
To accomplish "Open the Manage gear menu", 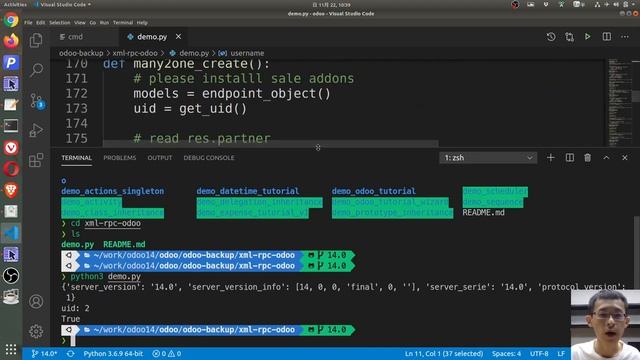I will coord(36,331).
